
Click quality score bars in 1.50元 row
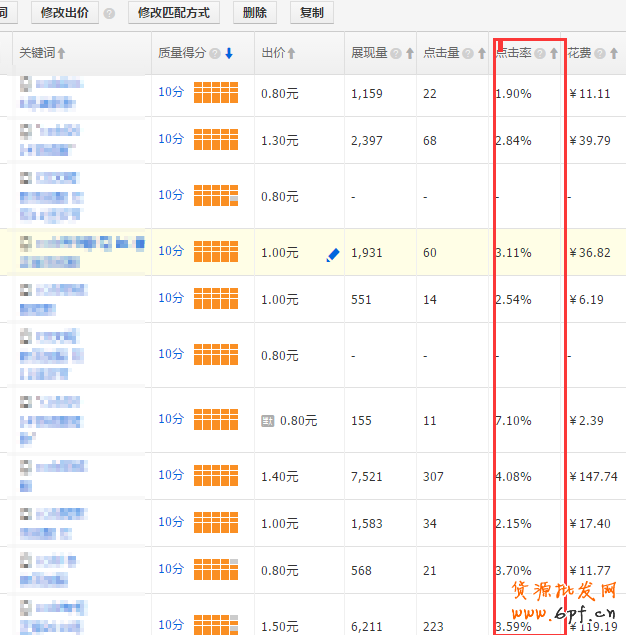pos(215,618)
